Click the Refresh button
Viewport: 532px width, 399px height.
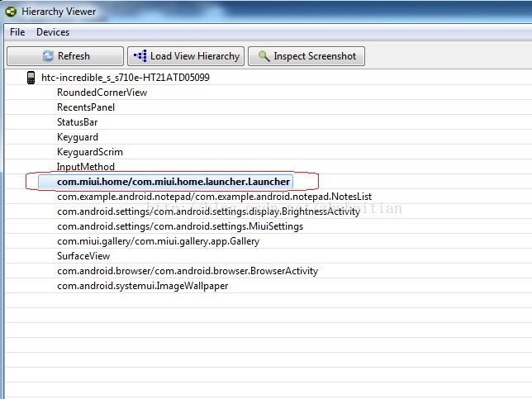tap(65, 56)
